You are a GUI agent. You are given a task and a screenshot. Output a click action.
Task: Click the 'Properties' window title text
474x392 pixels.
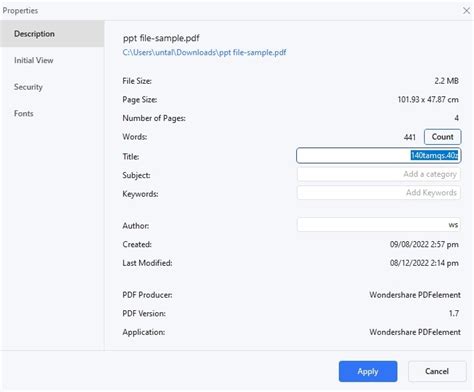[x=20, y=11]
